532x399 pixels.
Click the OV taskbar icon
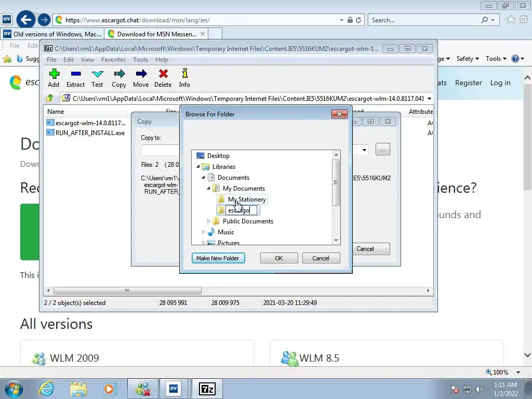pos(174,389)
